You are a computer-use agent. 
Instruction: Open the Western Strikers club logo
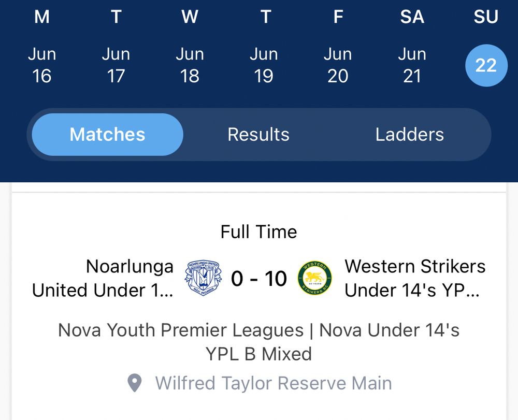(315, 278)
